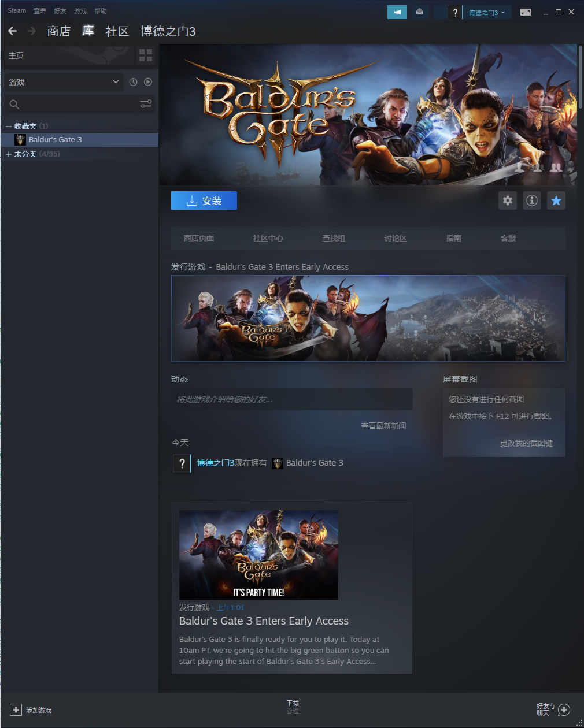The height and width of the screenshot is (728, 584).
Task: Click 查看最新新闻 link
Action: click(383, 426)
